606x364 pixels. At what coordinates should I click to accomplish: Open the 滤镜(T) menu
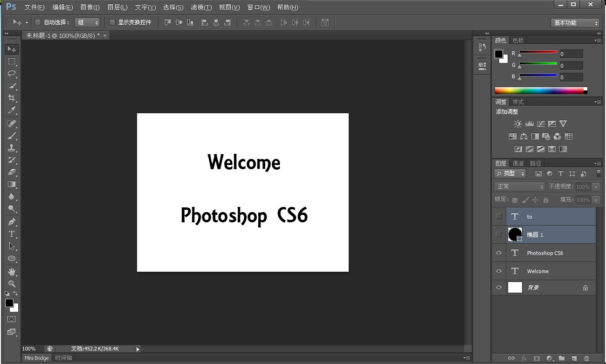pos(201,7)
